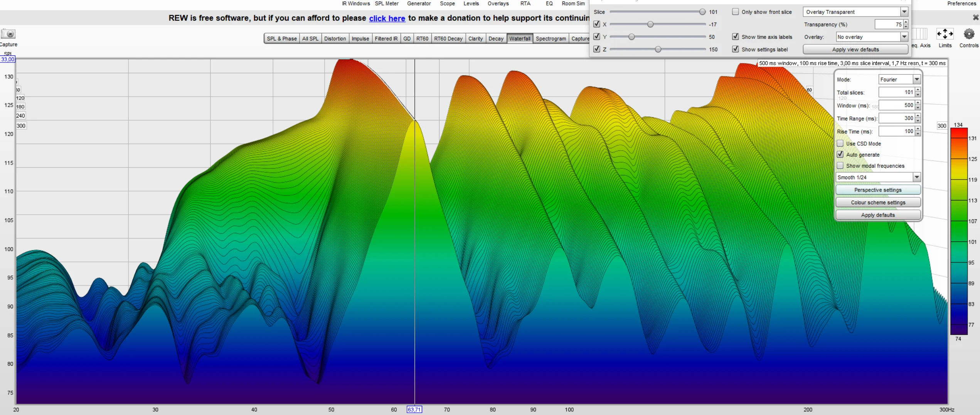Image resolution: width=980 pixels, height=415 pixels.
Task: Open the Clarity tab
Action: click(475, 39)
